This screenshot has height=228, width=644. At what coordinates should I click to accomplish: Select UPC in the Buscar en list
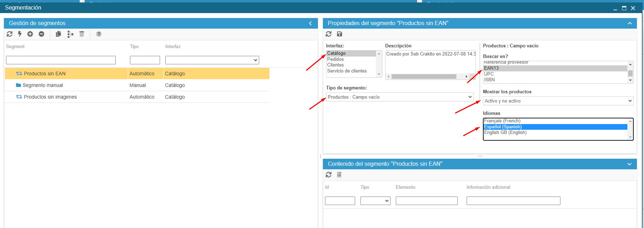click(489, 74)
